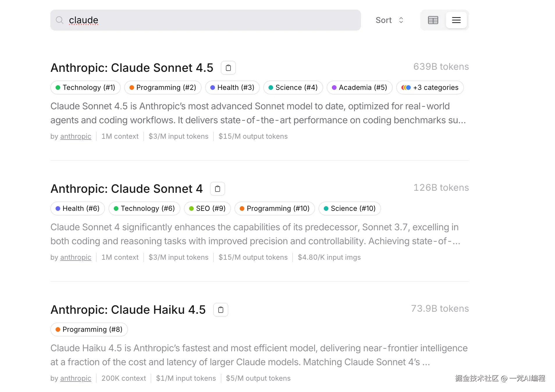
Task: Open Anthropic: Claude Haiku 4.5 title
Action: 128,310
